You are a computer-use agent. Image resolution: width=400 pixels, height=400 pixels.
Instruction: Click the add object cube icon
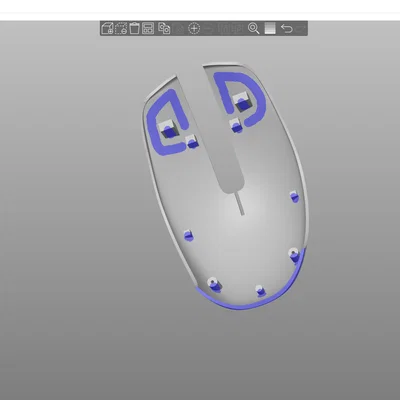107,28
